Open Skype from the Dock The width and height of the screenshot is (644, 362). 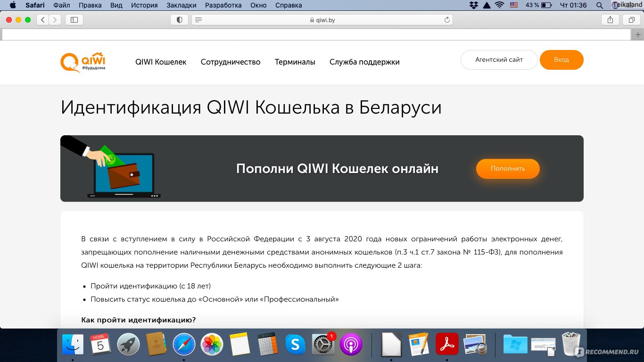295,344
